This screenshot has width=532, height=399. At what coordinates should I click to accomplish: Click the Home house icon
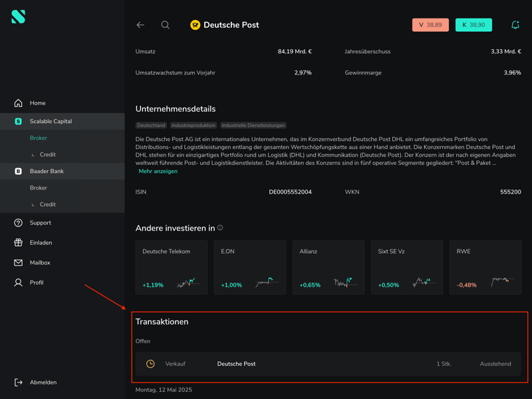click(x=19, y=103)
